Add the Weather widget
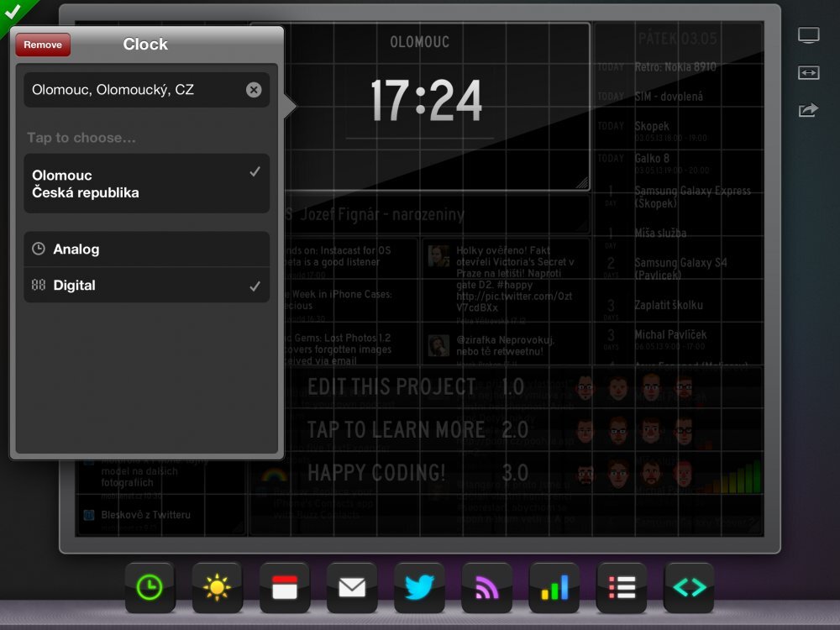Image resolution: width=840 pixels, height=630 pixels. (x=218, y=588)
